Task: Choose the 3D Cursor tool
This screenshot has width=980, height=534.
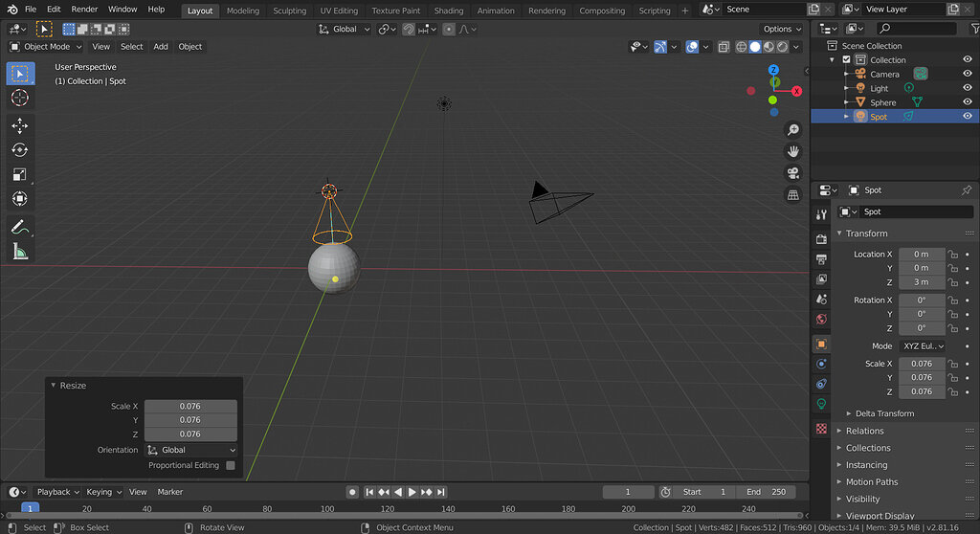Action: coord(19,98)
